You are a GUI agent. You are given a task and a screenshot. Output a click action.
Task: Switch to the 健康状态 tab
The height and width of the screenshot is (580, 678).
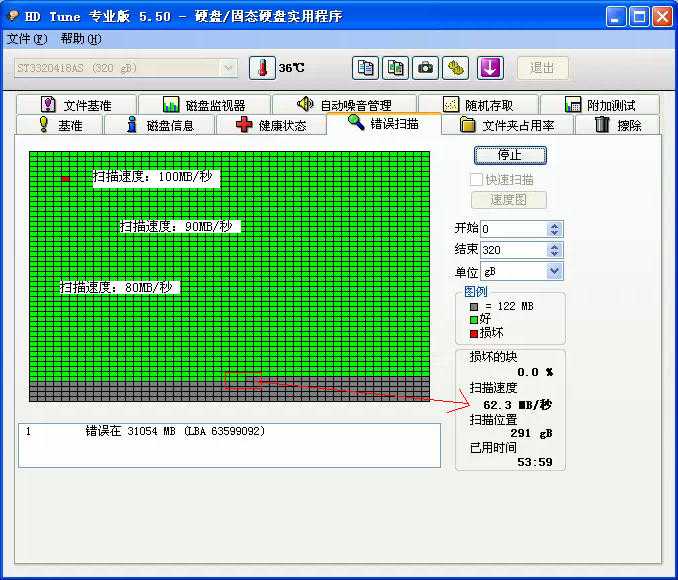click(x=271, y=125)
